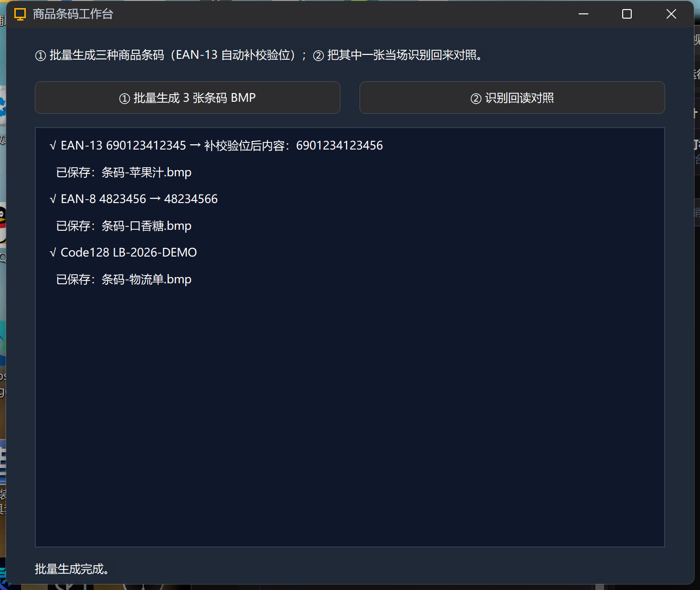Click the EAN-13 690123412345 result line
The image size is (700, 590).
[x=216, y=145]
